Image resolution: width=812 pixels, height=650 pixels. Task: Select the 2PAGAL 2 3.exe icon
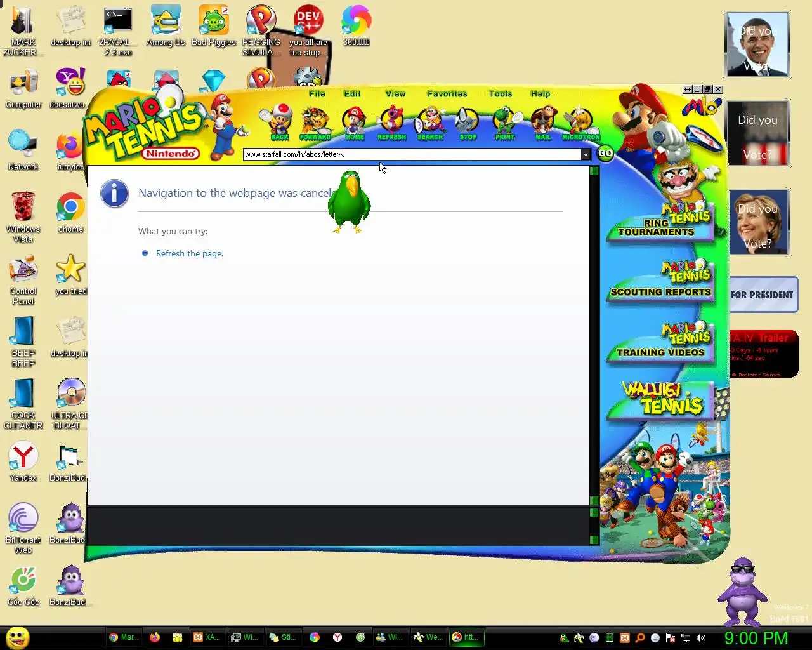point(118,32)
